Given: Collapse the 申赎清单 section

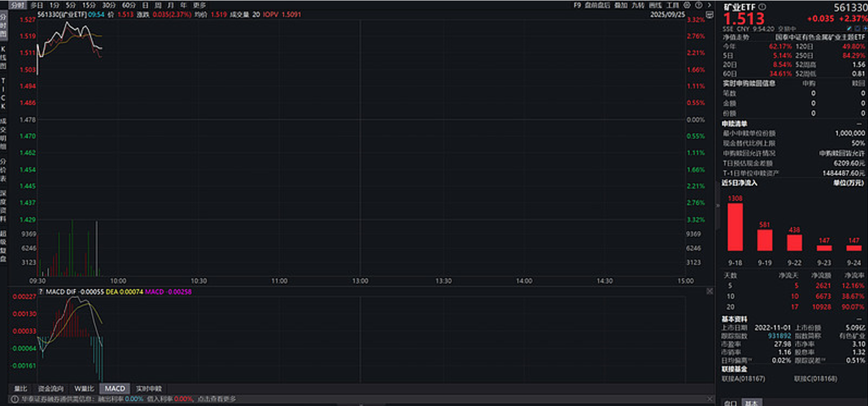Looking at the screenshot, I should click(x=859, y=123).
